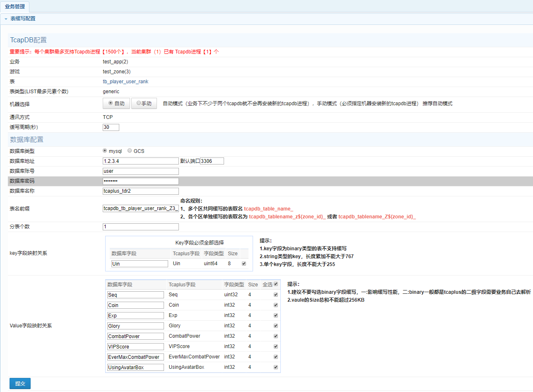The height and width of the screenshot is (392, 533).
Task: Toggle the 全选 select-all checkbox
Action: coord(276,284)
